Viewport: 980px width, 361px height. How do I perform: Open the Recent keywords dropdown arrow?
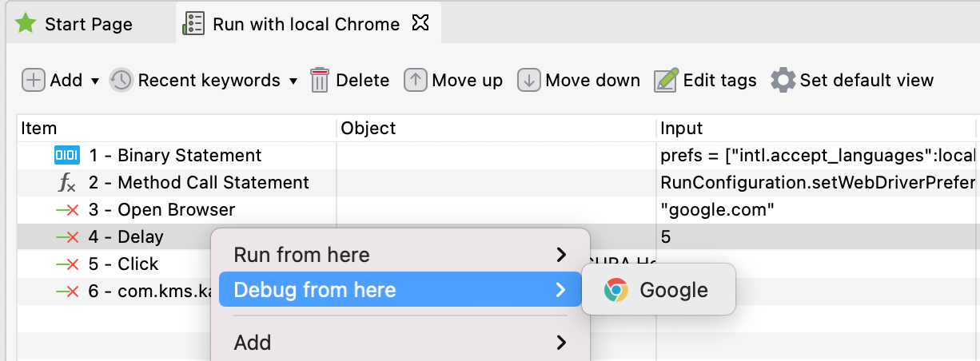pos(293,81)
